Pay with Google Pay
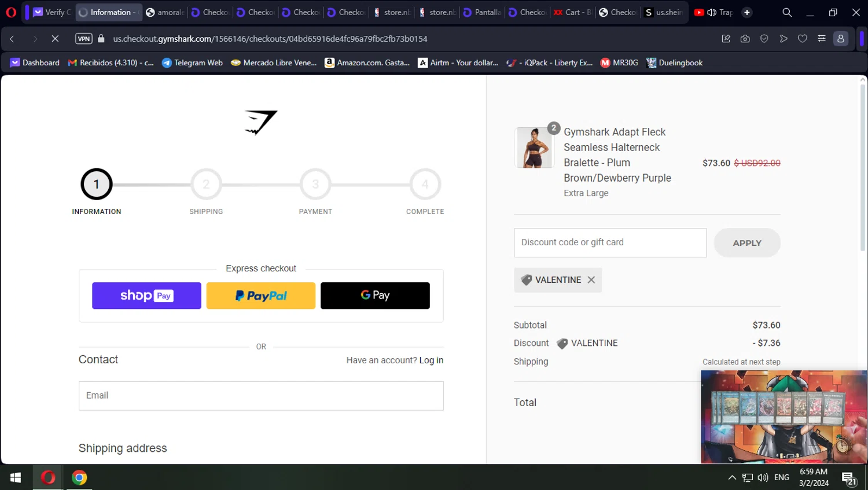The height and width of the screenshot is (490, 868). coord(375,296)
